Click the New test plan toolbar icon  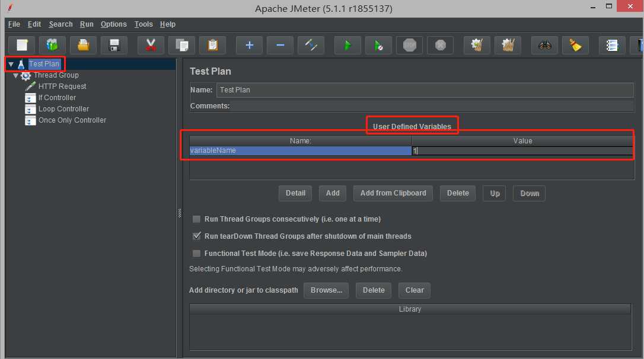click(22, 45)
